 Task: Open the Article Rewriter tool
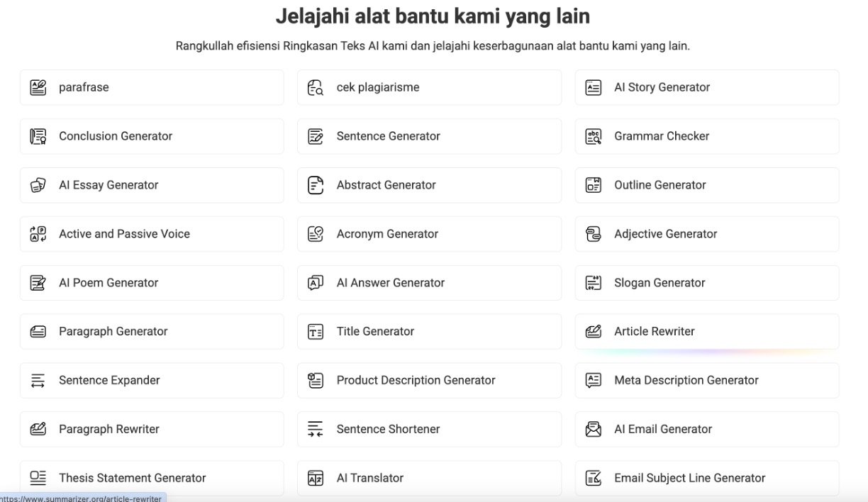point(654,331)
